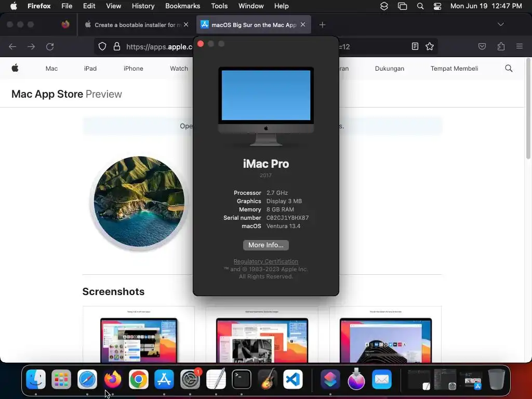Open Tempat Membeli in site navigation
532x399 pixels.
[x=454, y=69]
